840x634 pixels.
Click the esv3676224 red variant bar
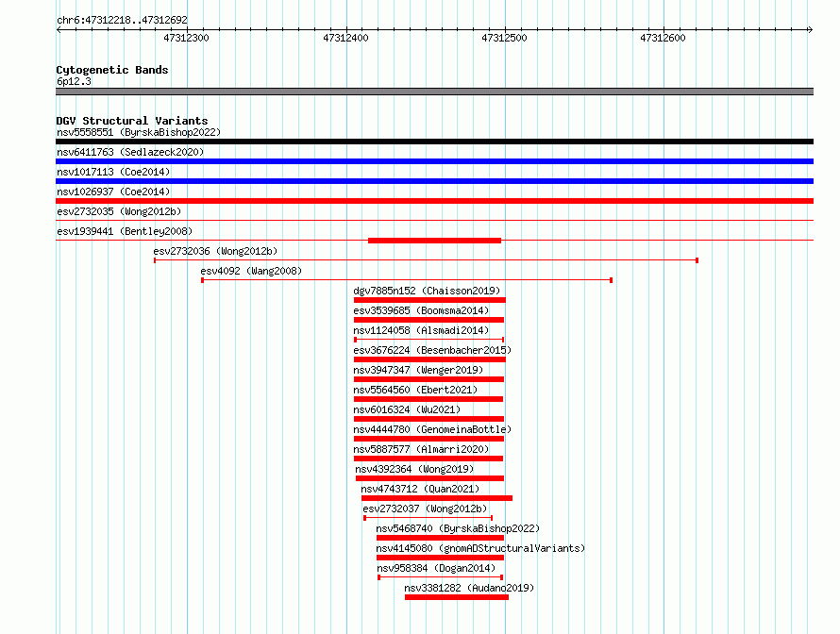pyautogui.click(x=429, y=359)
